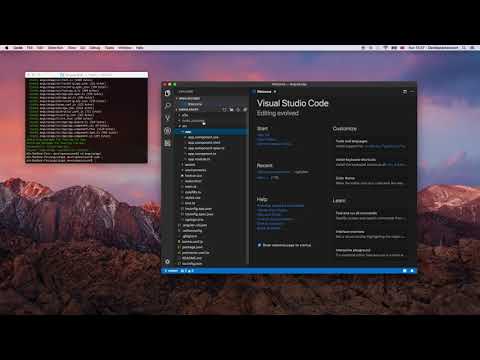The height and width of the screenshot is (360, 480).
Task: Open the Debug menu
Action: pyautogui.click(x=95, y=48)
